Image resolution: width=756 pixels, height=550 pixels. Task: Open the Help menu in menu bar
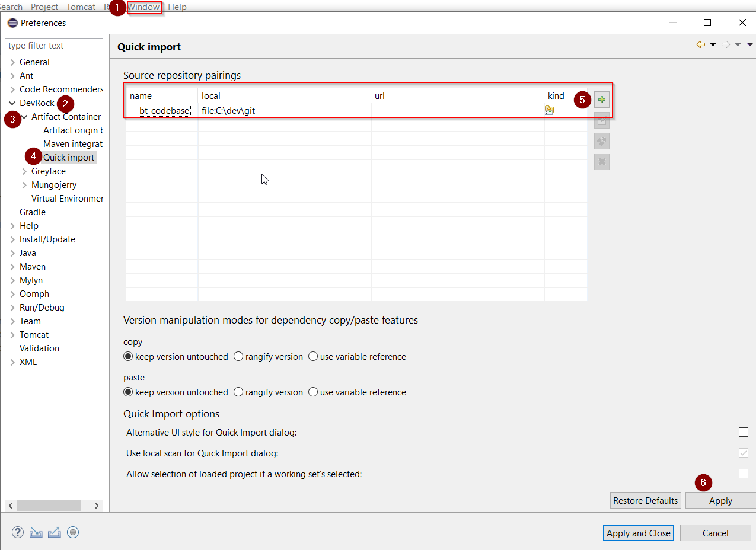(x=177, y=7)
